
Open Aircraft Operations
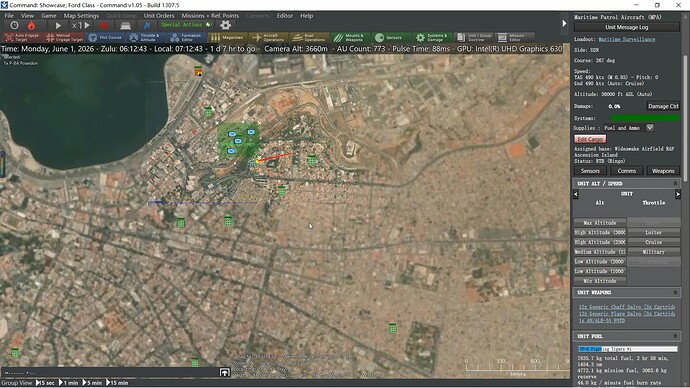[268, 37]
